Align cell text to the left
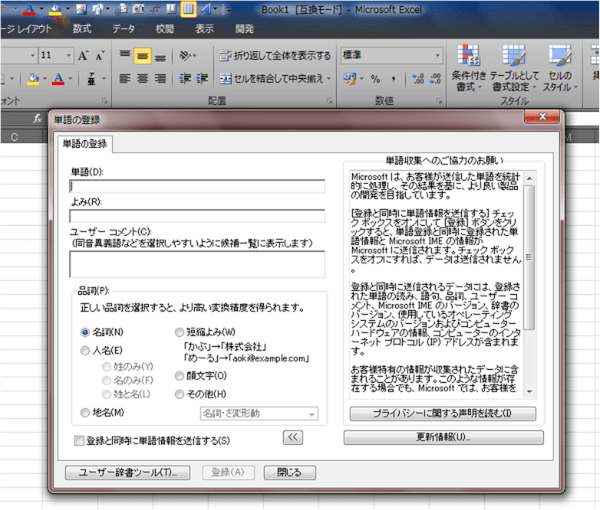 point(125,78)
